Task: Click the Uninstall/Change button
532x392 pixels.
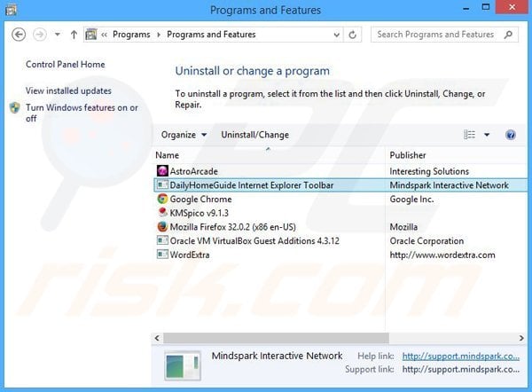Action: pos(254,135)
